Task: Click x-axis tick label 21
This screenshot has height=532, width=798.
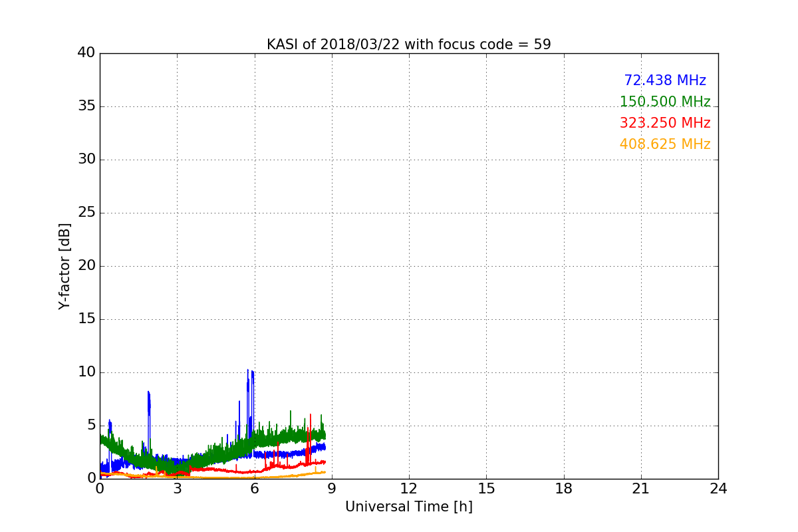Action: coord(641,489)
